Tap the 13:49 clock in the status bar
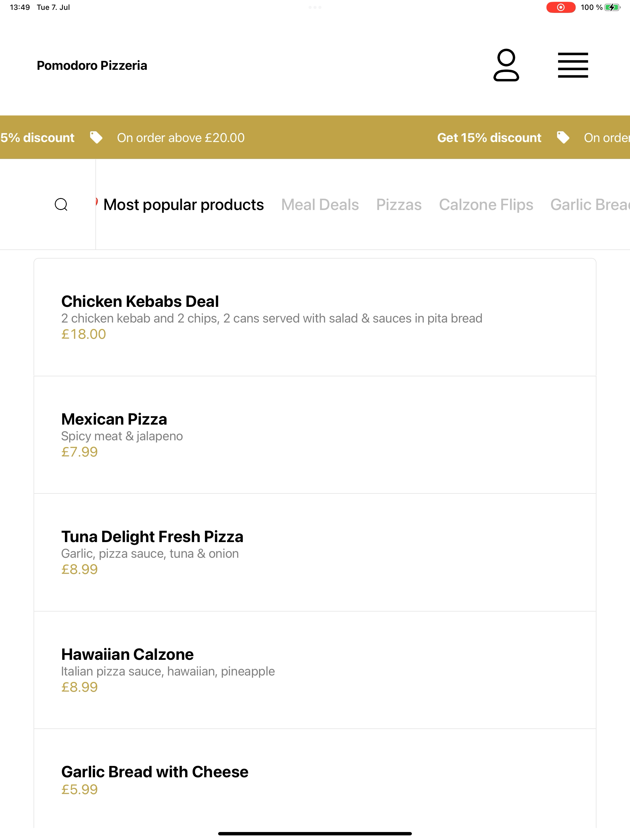Image resolution: width=630 pixels, height=840 pixels. coord(20,7)
